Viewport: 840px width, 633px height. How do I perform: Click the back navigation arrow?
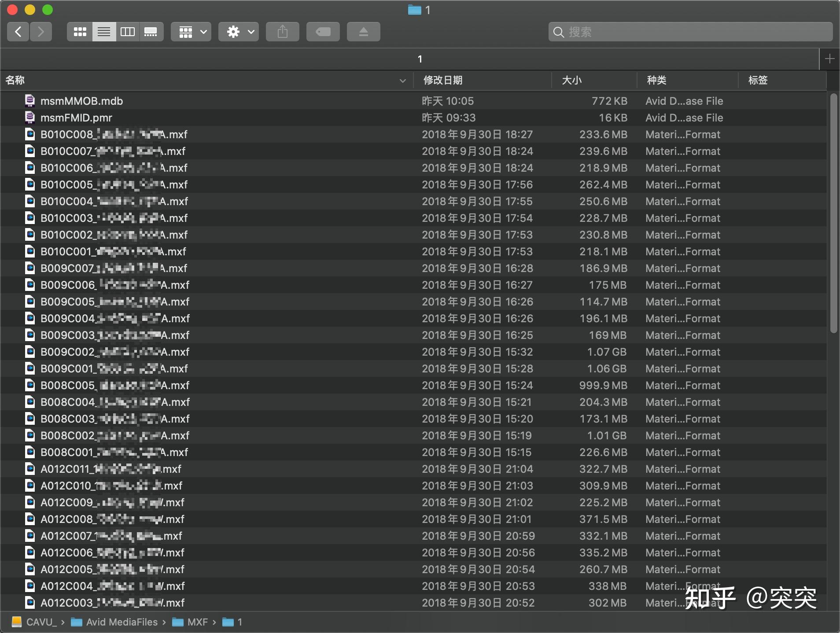(x=18, y=31)
